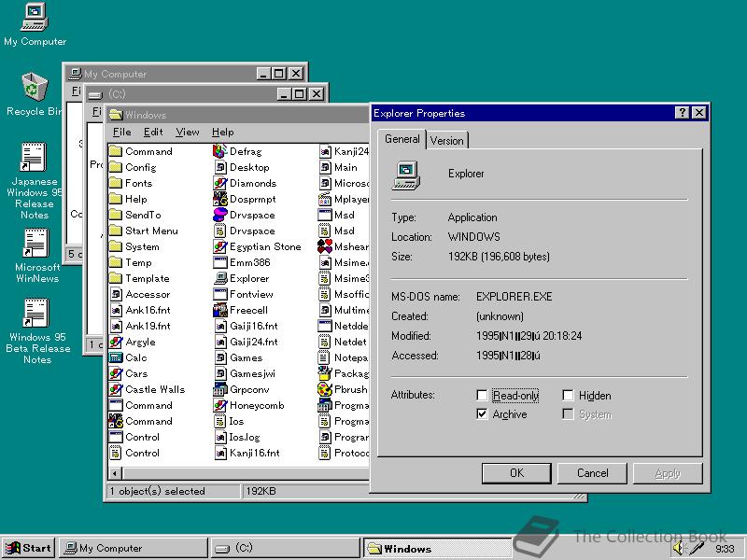Open the Help menu in Windows folder
Viewport: 747px width, 560px height.
pos(222,132)
